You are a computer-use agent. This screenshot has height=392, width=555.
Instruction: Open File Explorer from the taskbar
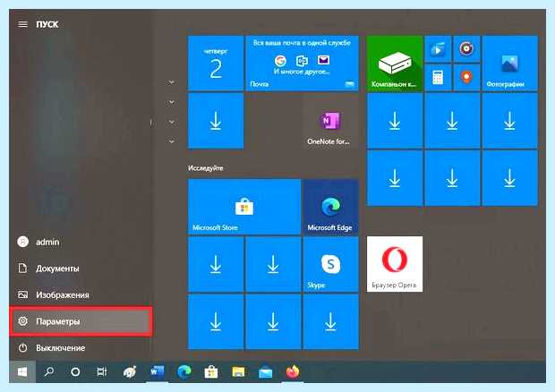tap(238, 371)
